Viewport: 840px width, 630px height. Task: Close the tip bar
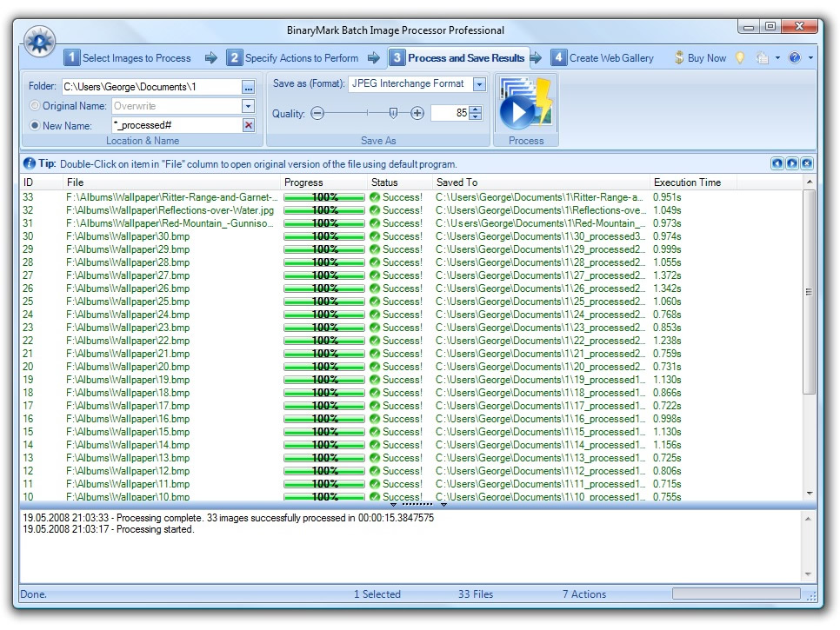coord(807,163)
